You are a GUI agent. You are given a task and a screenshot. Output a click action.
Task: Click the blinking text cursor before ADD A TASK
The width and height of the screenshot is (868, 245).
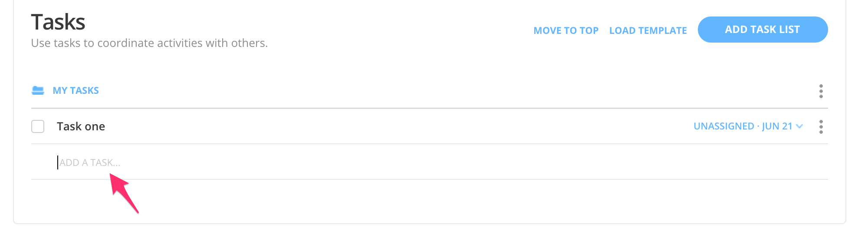pos(58,162)
